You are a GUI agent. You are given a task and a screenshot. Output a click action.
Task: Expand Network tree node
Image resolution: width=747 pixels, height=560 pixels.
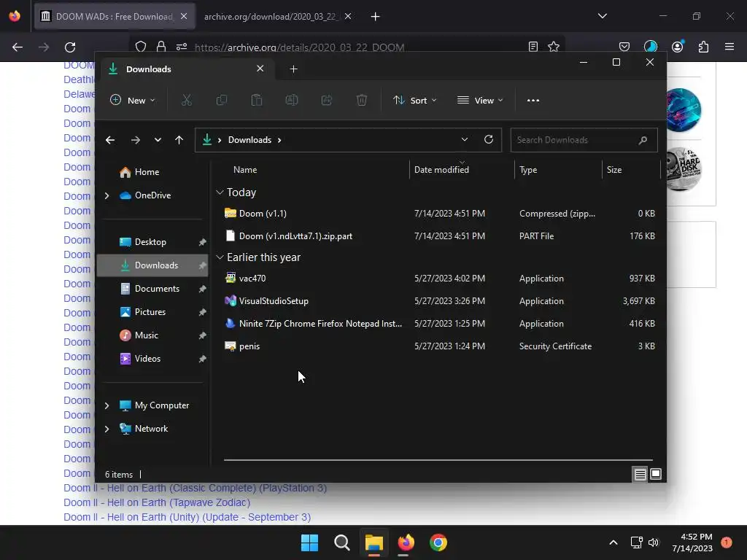[107, 429]
